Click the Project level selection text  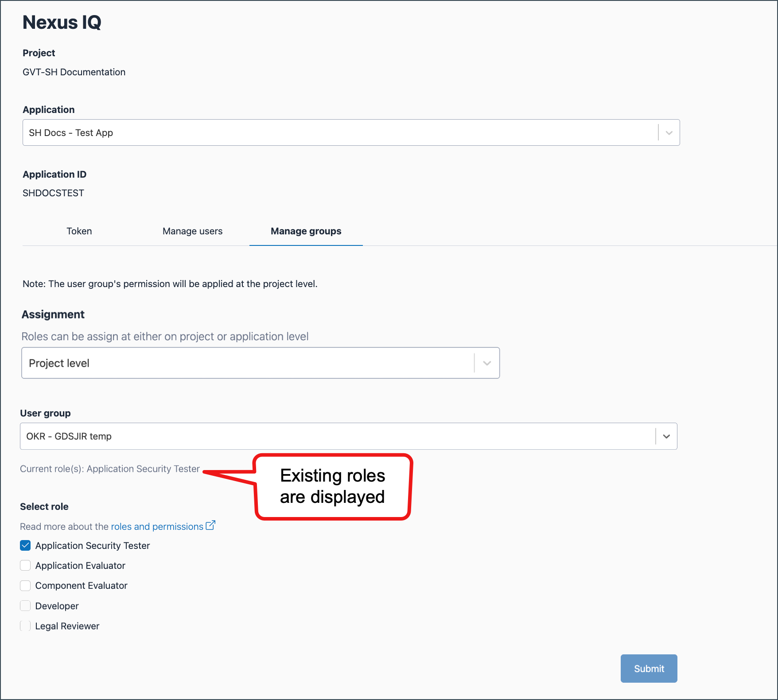[x=59, y=363]
